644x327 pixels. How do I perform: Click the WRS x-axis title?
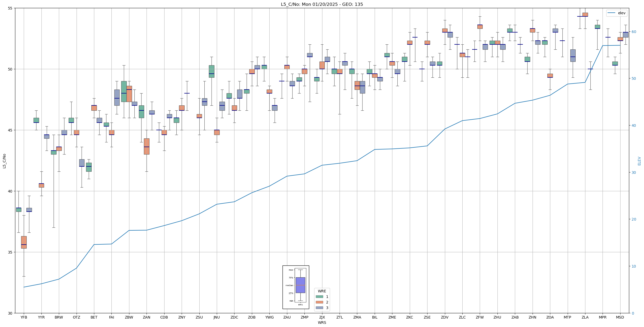point(322,323)
